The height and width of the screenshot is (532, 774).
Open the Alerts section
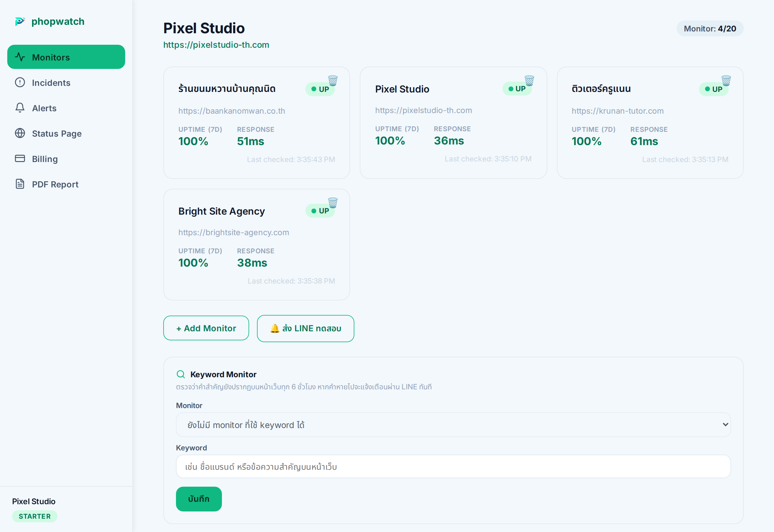point(66,108)
